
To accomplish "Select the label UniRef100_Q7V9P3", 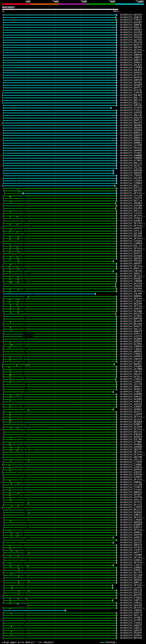I will coord(131,620).
